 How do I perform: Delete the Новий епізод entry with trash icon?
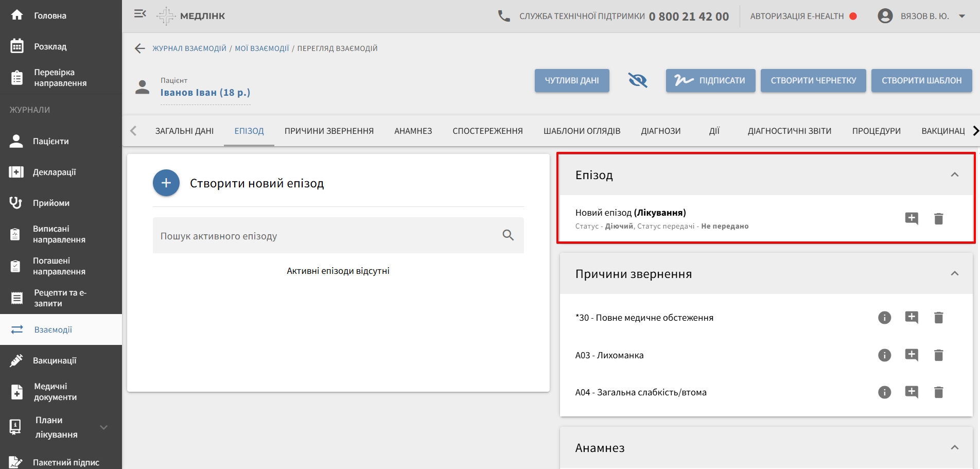[x=938, y=219]
